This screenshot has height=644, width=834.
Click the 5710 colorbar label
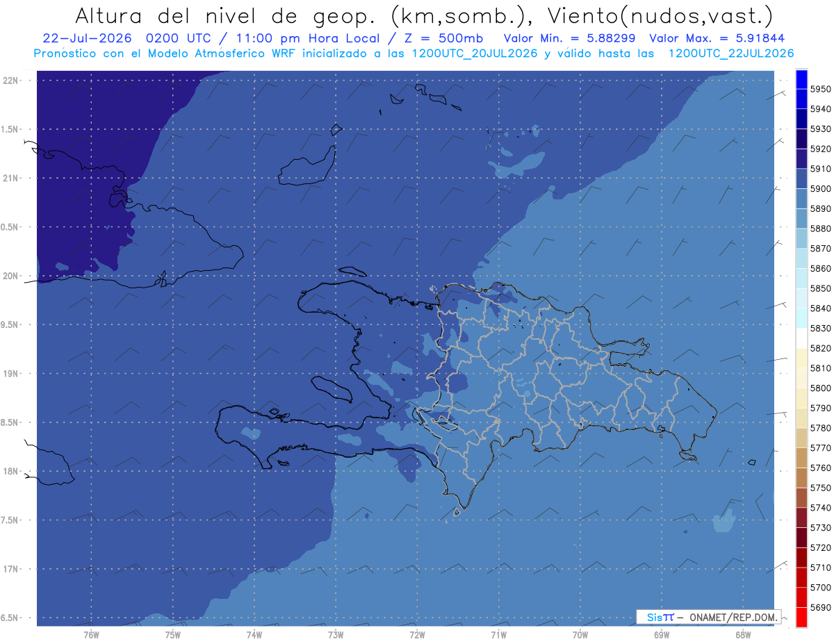(821, 568)
